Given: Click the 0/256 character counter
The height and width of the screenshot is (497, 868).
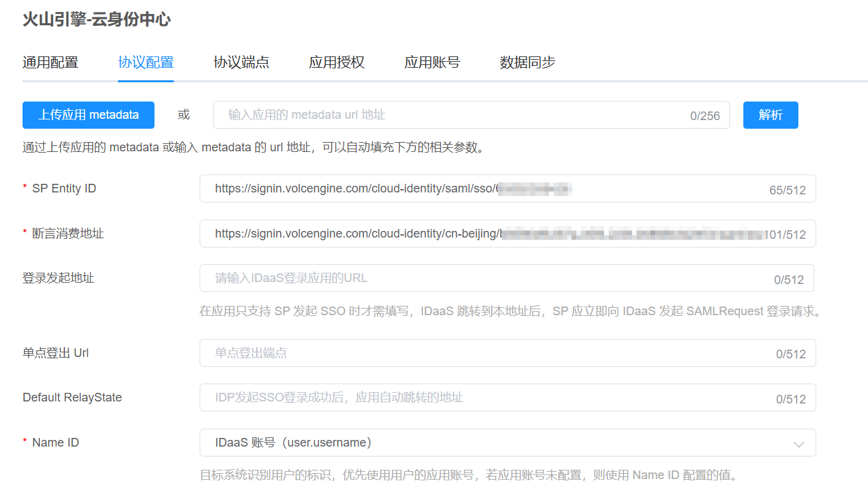Looking at the screenshot, I should pos(705,116).
